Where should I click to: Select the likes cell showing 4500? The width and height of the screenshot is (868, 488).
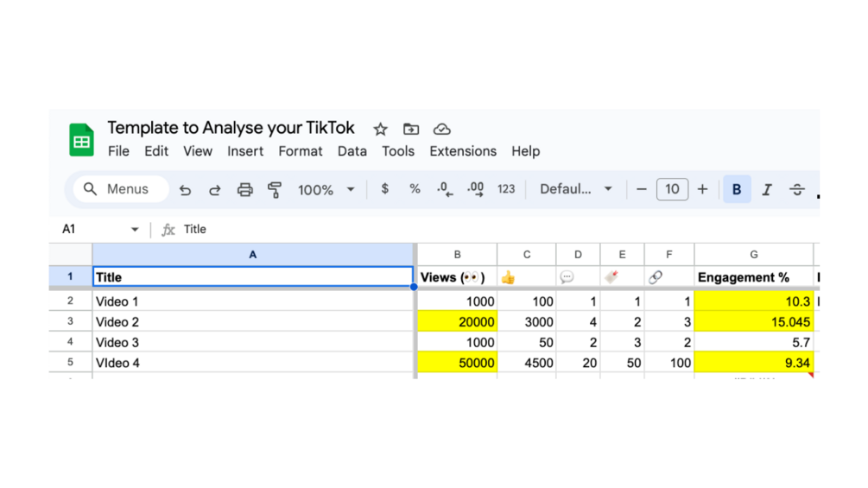(x=527, y=363)
